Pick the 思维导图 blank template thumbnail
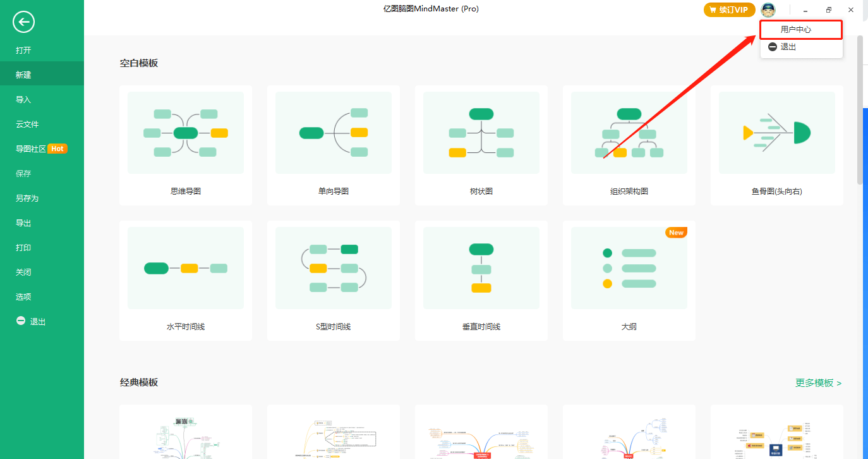This screenshot has height=459, width=868. 186,133
